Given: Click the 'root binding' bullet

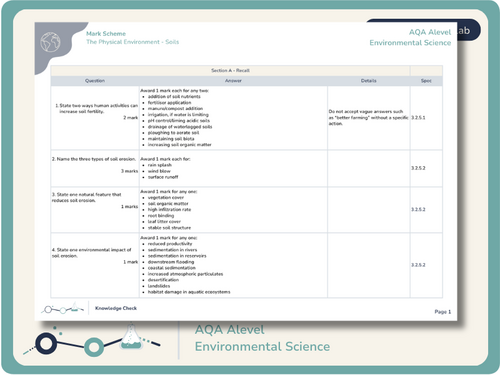Looking at the screenshot, I should 161,216.
